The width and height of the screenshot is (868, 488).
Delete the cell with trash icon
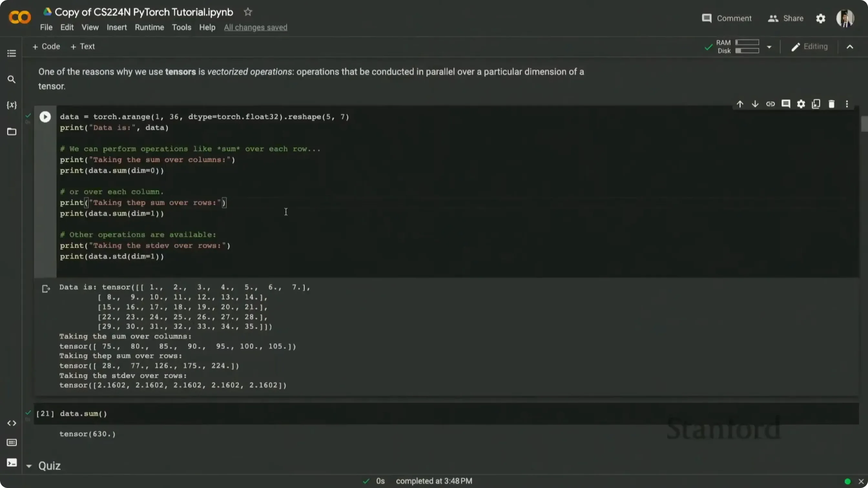[x=832, y=104]
